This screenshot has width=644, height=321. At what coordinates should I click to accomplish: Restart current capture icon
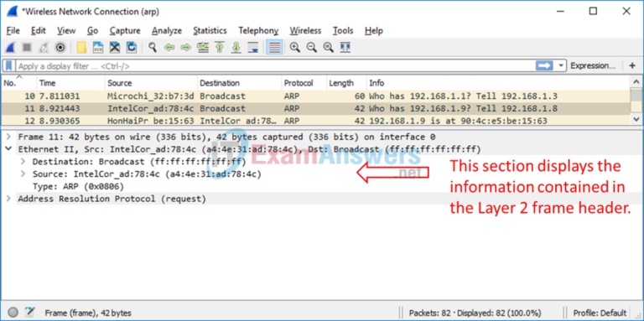44,48
